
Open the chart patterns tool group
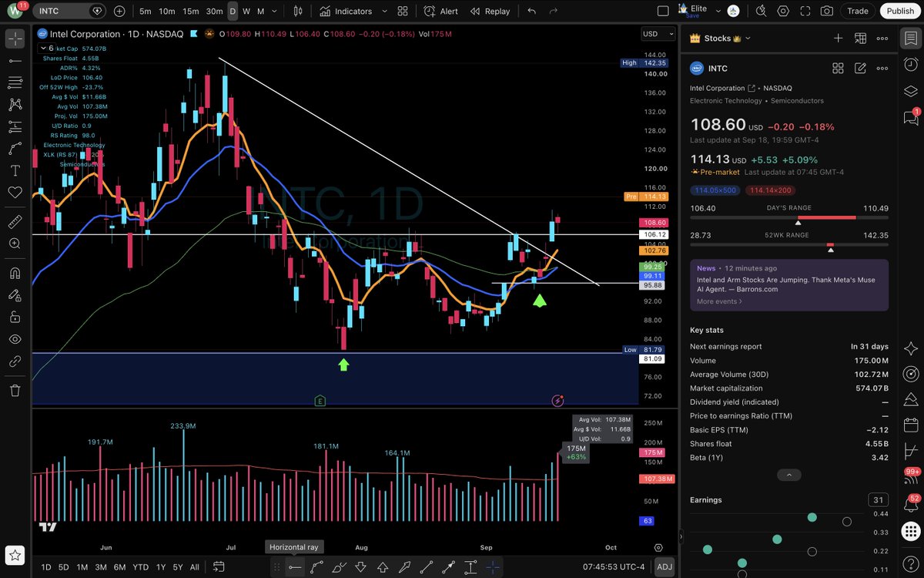coord(15,105)
